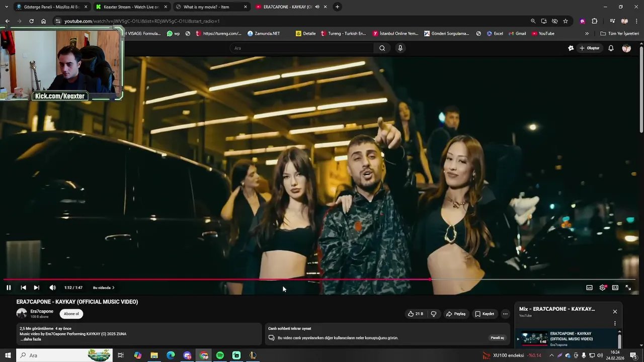The image size is (644, 362).
Task: Open Spotify from taskbar
Action: point(220,355)
